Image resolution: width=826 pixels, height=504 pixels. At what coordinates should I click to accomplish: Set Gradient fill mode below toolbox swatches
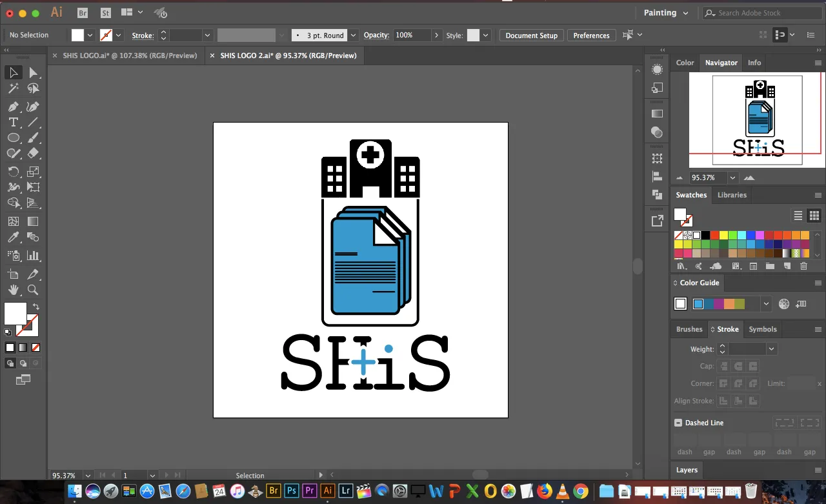click(x=23, y=347)
